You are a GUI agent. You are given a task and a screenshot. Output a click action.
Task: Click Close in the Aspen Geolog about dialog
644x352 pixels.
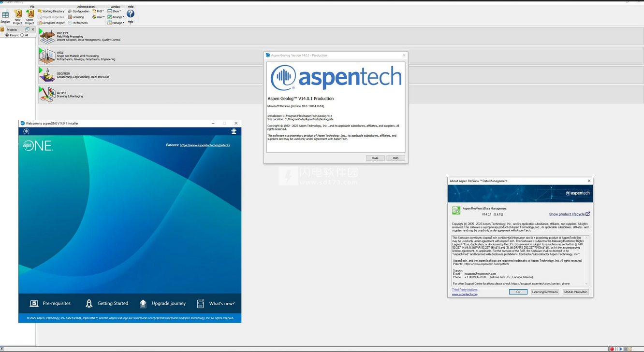pos(375,158)
